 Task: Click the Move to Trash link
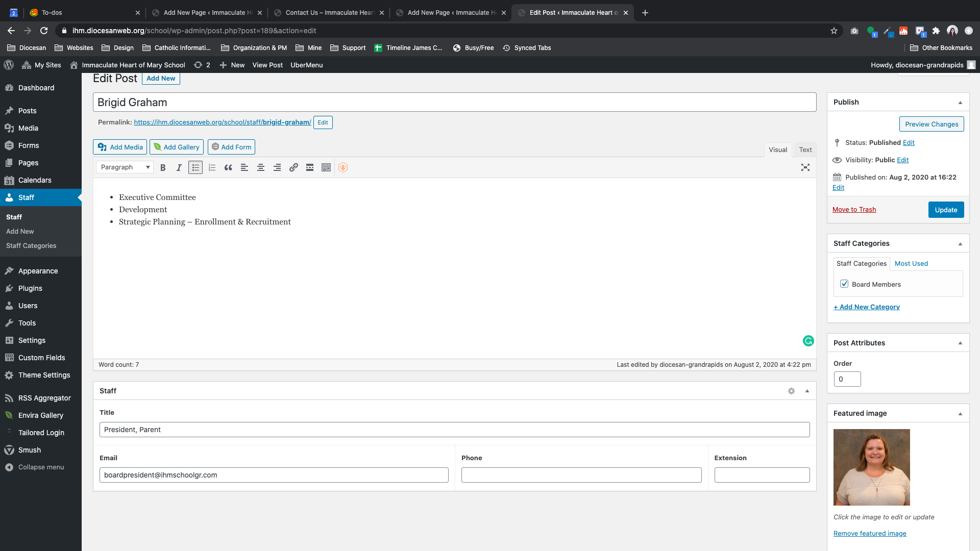[854, 210]
